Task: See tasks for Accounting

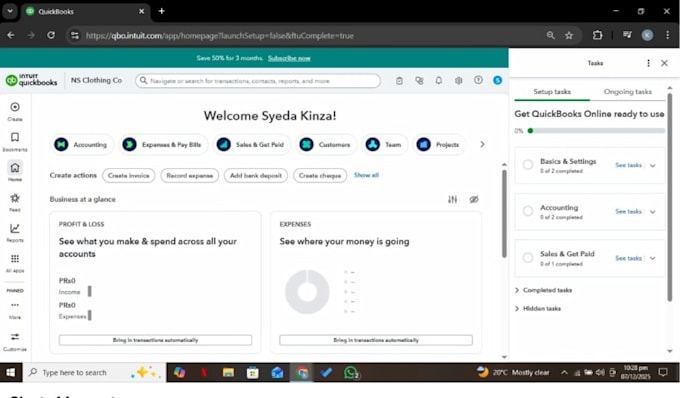Action: [x=628, y=212]
